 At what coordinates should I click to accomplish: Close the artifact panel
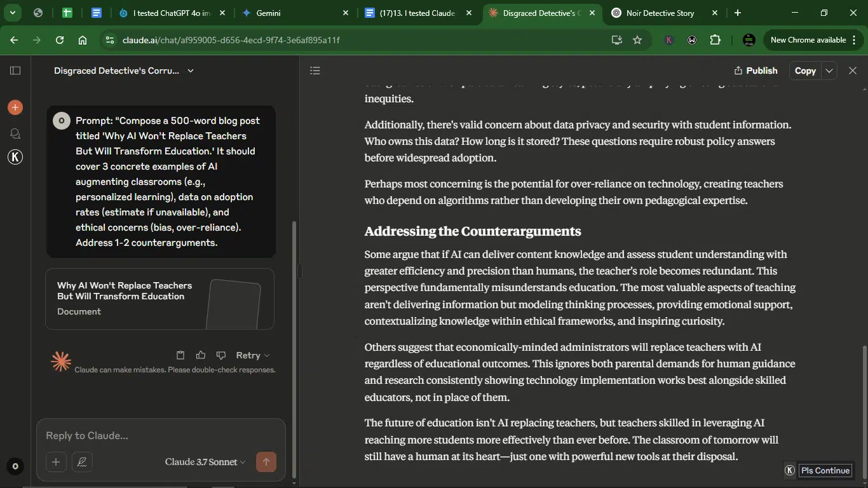coord(853,71)
